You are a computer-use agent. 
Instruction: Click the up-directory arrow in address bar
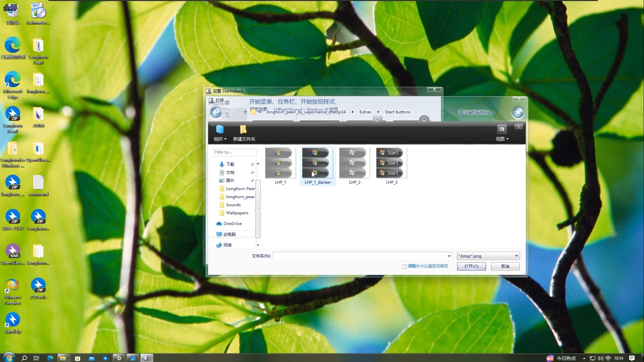click(x=245, y=112)
